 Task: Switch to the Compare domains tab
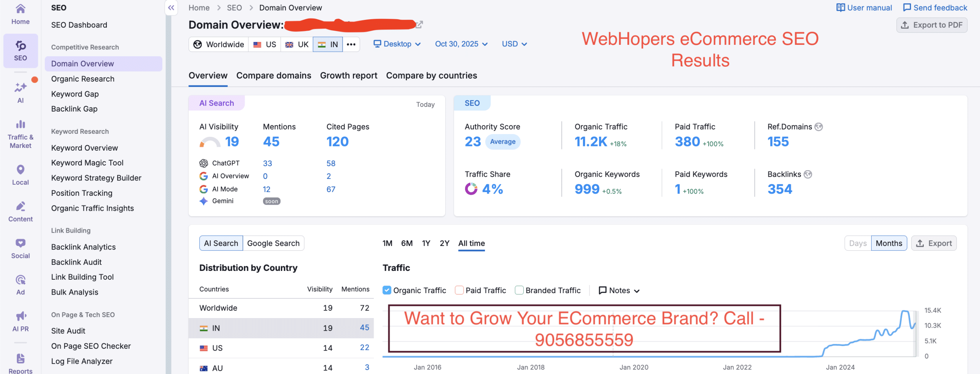click(x=273, y=75)
